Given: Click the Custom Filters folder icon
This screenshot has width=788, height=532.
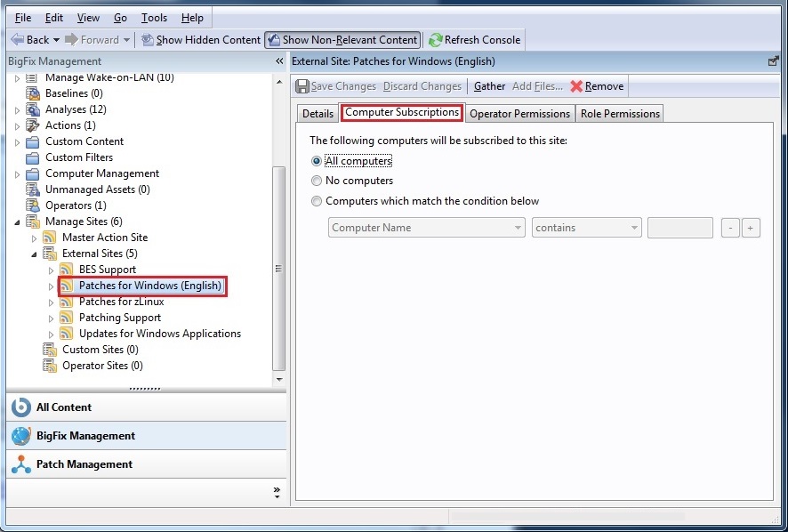Looking at the screenshot, I should [33, 157].
